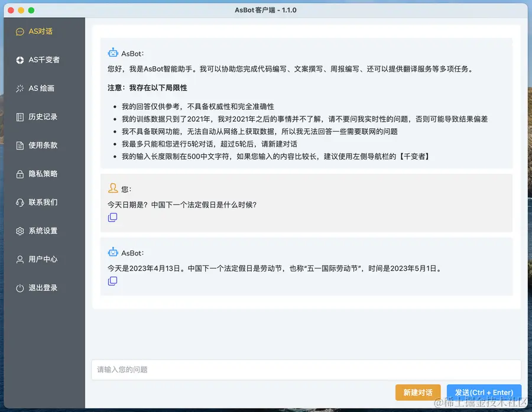Click the green maximize window button
Screen dimensions: 532x412
(x=31, y=11)
